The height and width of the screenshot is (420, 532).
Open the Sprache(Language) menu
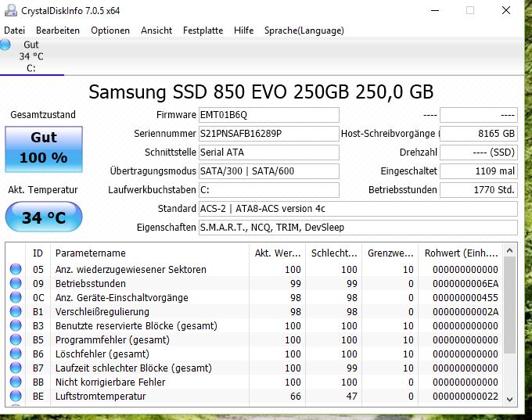click(x=304, y=31)
